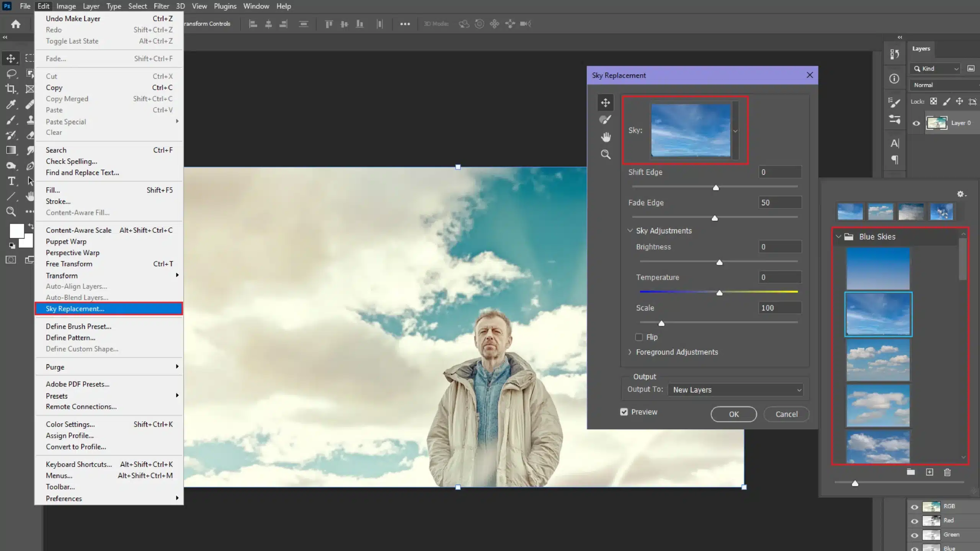The image size is (980, 551).
Task: Switch to the Layers panel tab
Action: [921, 49]
